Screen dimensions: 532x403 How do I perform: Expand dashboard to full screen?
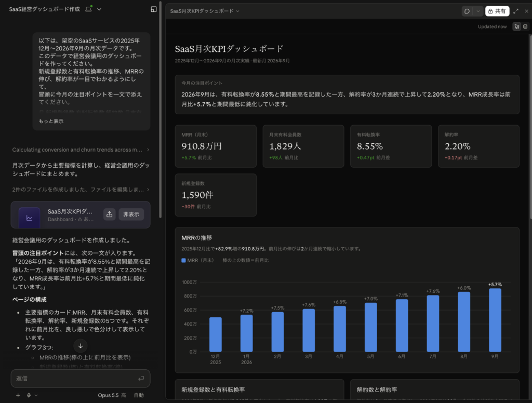(516, 11)
